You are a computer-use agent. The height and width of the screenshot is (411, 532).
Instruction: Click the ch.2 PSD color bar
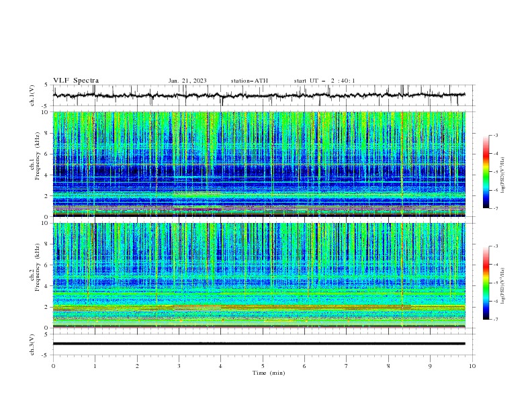click(x=486, y=283)
